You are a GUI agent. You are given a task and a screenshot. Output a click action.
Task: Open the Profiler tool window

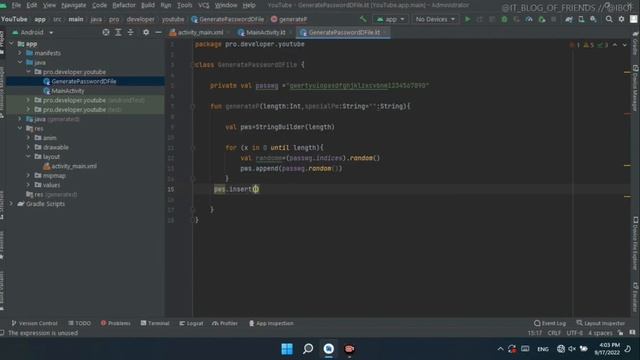point(225,323)
